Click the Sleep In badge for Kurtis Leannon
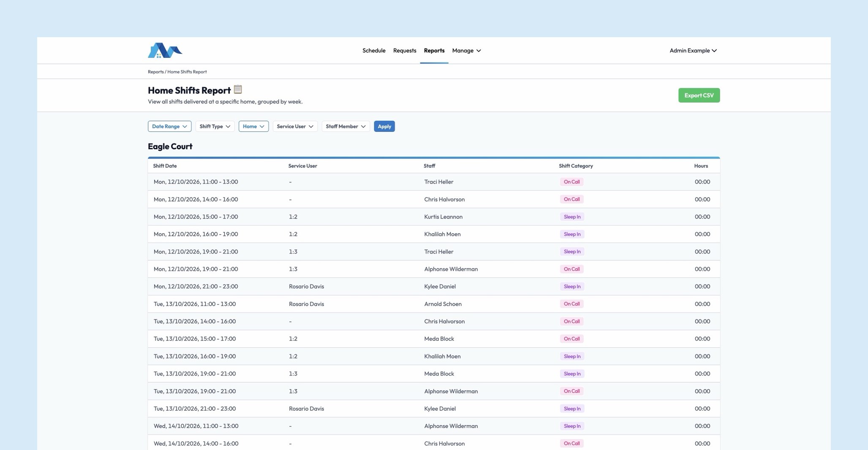The height and width of the screenshot is (450, 868). [572, 217]
